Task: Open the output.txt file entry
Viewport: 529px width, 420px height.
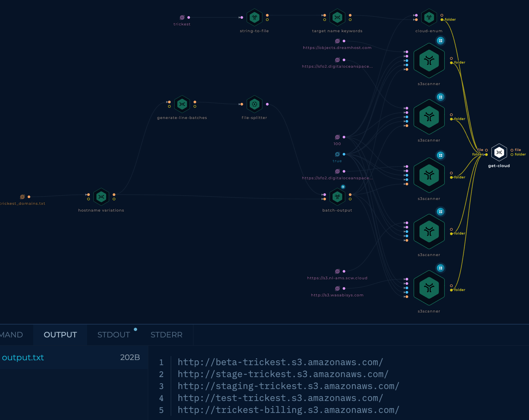Action: 23,357
